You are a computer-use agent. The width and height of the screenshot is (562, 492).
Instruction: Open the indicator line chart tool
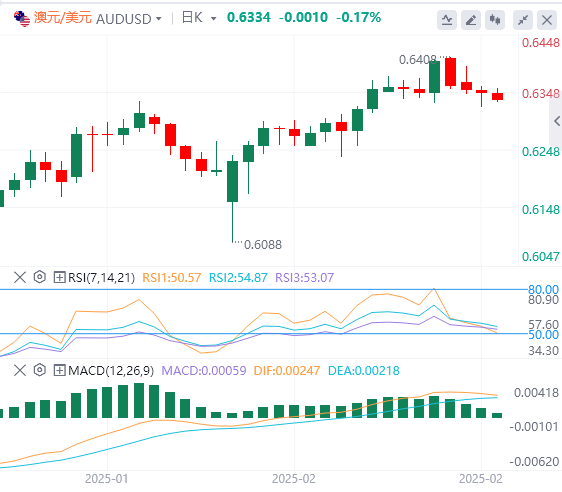click(447, 20)
